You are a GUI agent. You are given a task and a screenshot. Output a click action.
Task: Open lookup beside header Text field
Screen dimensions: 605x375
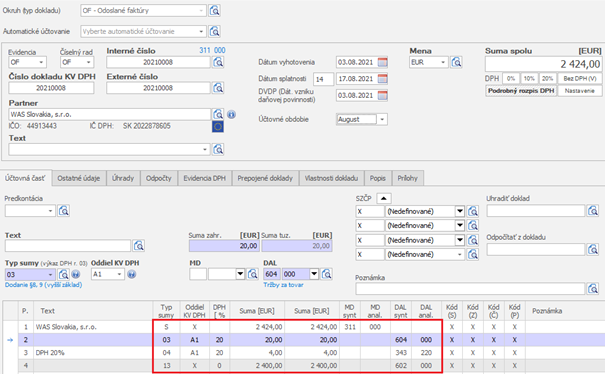pyautogui.click(x=218, y=149)
